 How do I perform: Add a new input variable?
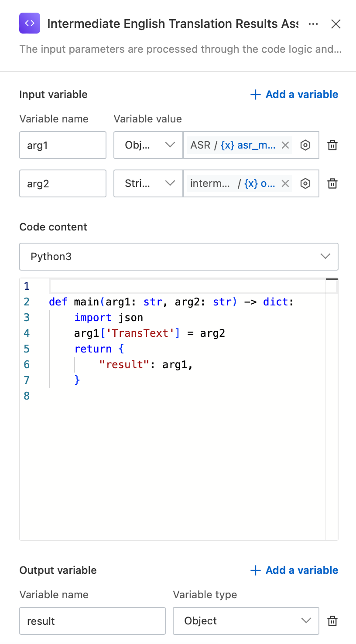click(x=294, y=95)
